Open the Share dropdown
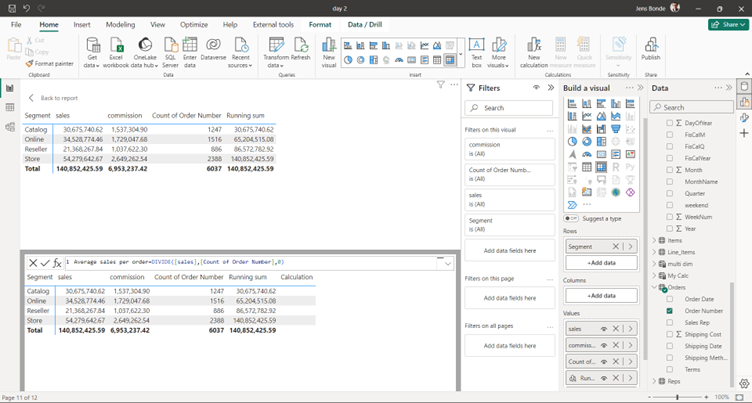This screenshot has width=752, height=403. (x=728, y=24)
